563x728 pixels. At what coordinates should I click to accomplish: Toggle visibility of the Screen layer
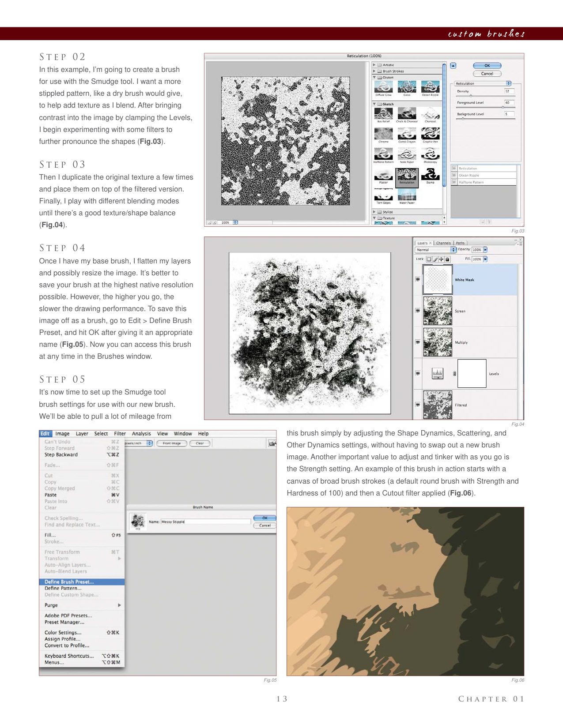click(418, 311)
